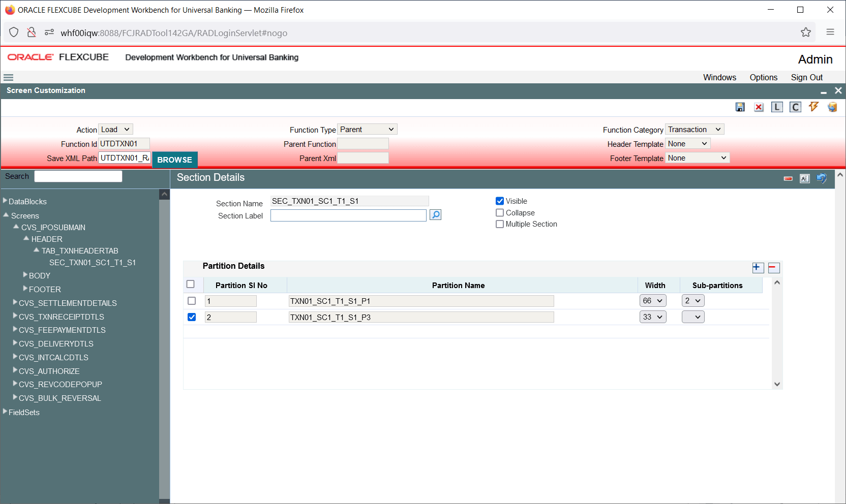Click the Save XML Path field
This screenshot has width=846, height=504.
click(x=125, y=158)
